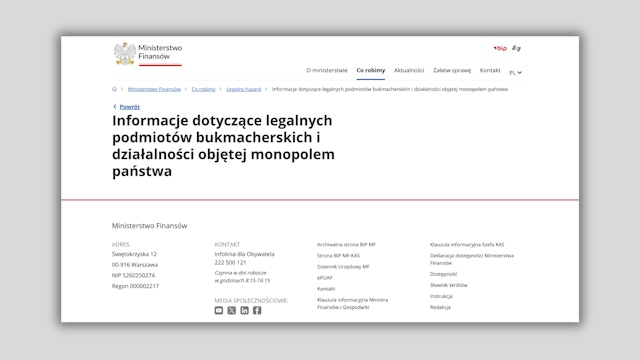
Task: Open the ePUAP footer link
Action: 324,278
